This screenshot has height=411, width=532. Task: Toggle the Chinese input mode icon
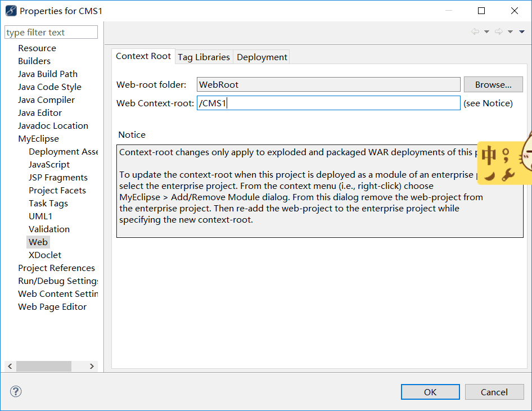tap(489, 155)
